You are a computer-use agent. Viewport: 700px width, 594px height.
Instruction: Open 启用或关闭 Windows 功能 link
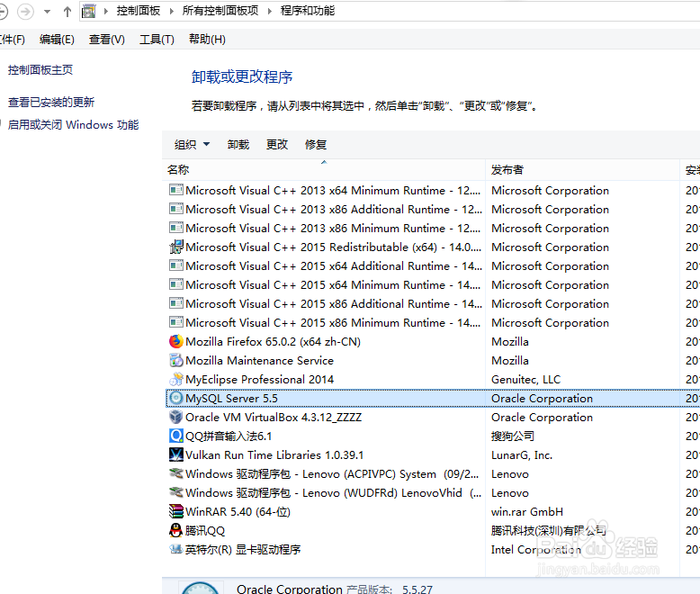pos(73,124)
